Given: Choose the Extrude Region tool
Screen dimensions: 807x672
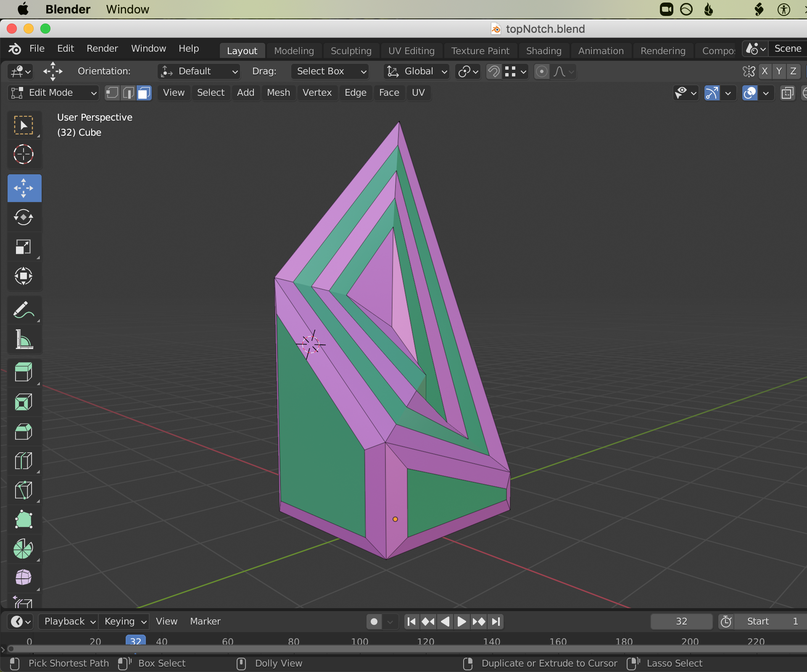Looking at the screenshot, I should [24, 372].
